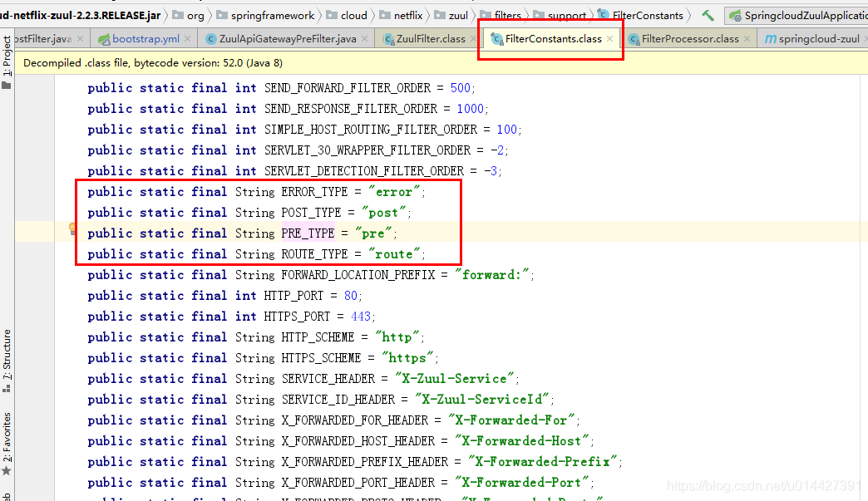Viewport: 868px width, 501px height.
Task: Click the SIMPLE_HOST_ROUTING_FILTER_ORDER constant
Action: 370,130
